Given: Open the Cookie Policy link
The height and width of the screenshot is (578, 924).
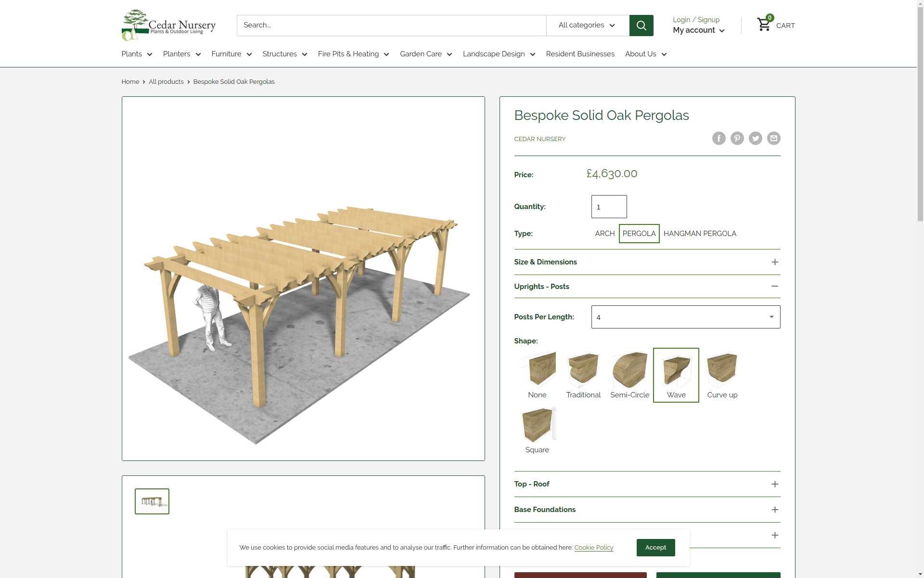Looking at the screenshot, I should pos(593,548).
